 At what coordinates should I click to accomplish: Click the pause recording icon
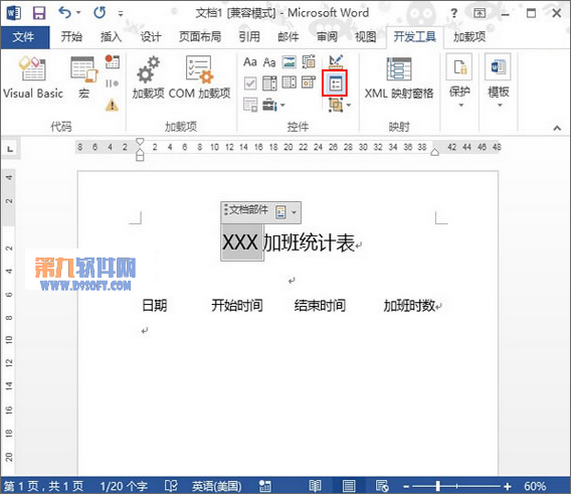[112, 83]
